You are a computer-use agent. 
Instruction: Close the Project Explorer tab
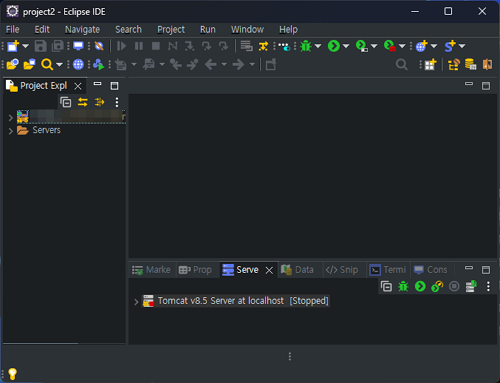pos(78,86)
